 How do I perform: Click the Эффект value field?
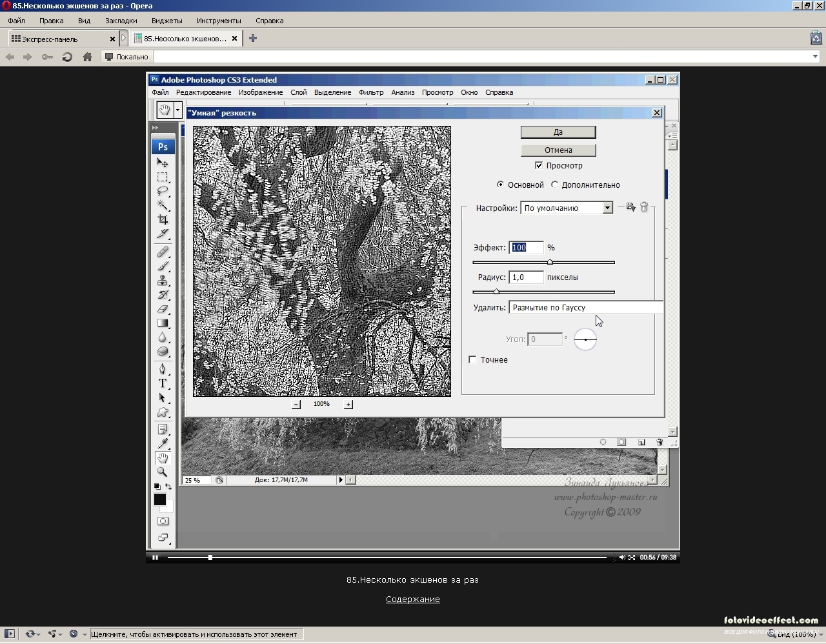pos(526,247)
